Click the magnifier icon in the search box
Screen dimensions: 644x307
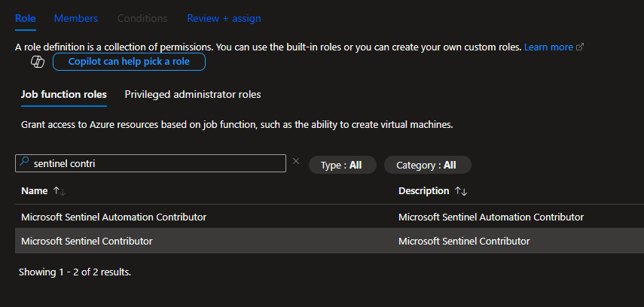pos(25,163)
